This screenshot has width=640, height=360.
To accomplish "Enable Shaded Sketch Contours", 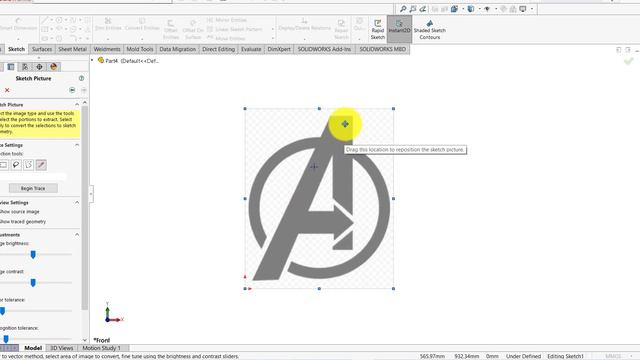I will pos(429,29).
